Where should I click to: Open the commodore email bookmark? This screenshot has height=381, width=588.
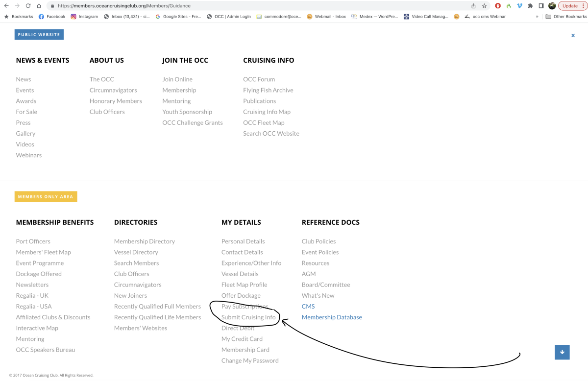coord(279,16)
